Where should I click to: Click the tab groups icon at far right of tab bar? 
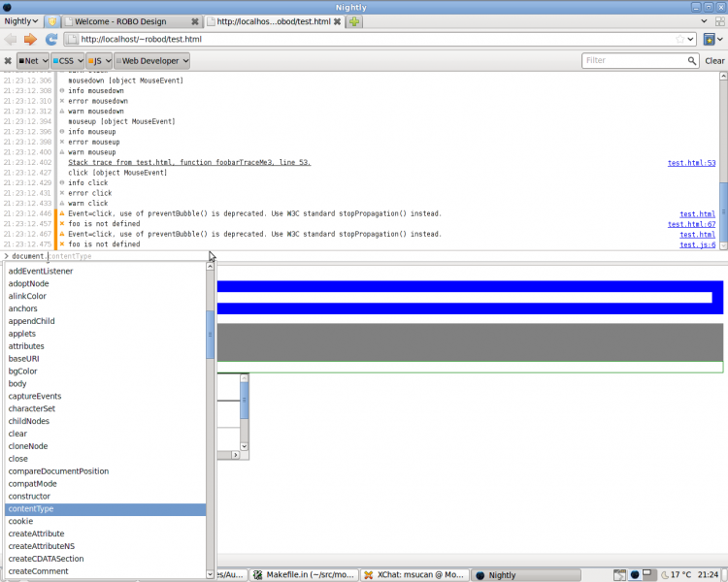click(x=720, y=21)
